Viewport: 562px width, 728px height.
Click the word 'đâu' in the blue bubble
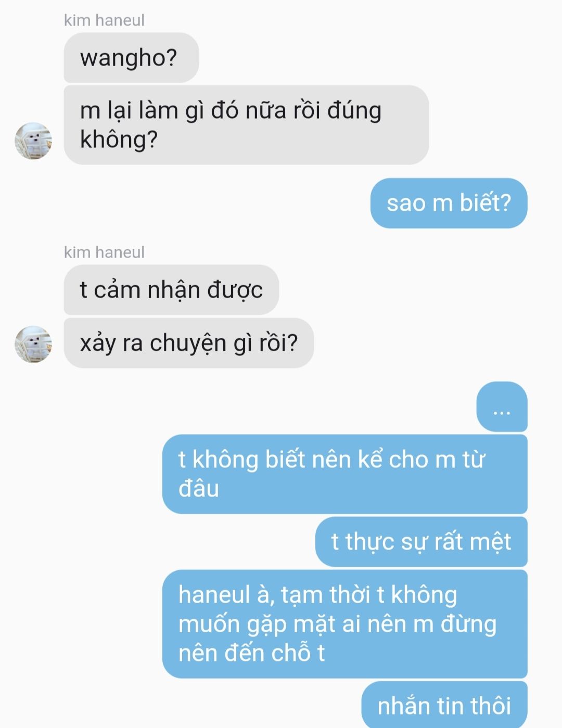click(199, 489)
